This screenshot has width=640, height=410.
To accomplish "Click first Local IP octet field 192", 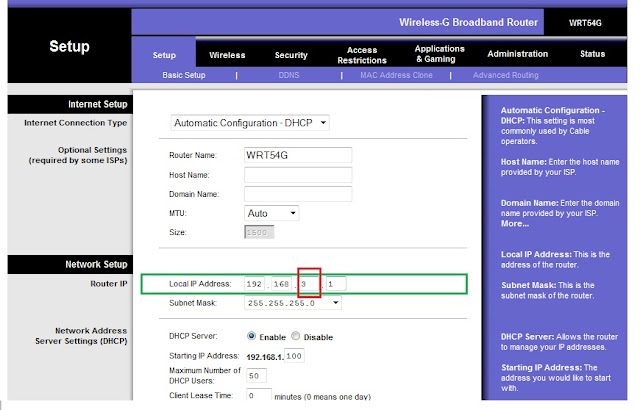I will coord(254,284).
